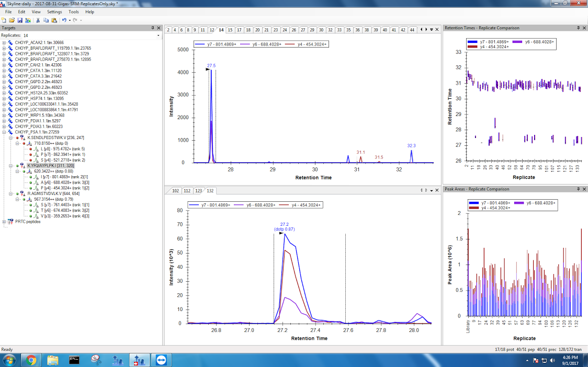Click the New Document toolbar icon
Image resolution: width=588 pixels, height=367 pixels.
click(x=4, y=20)
